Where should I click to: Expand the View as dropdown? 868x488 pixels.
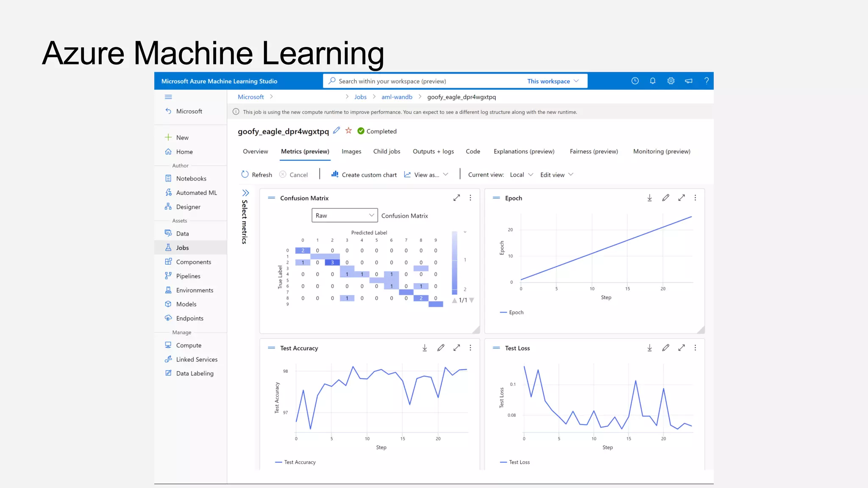click(x=426, y=175)
